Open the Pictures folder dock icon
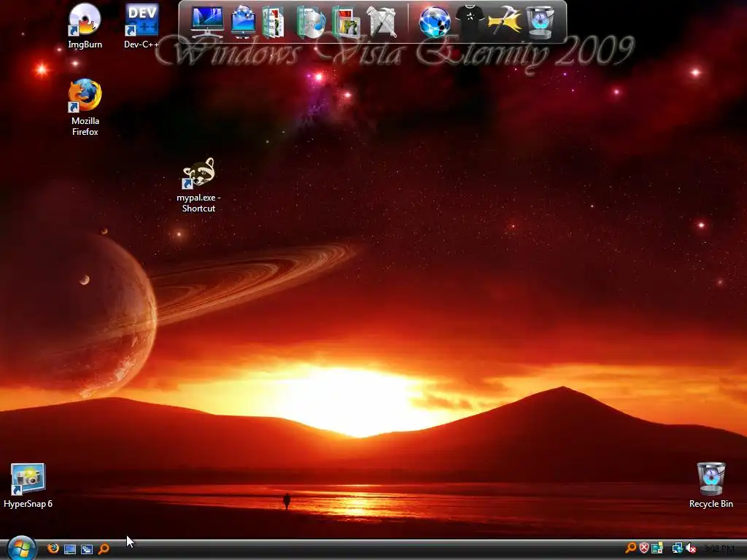This screenshot has height=560, width=747. tap(347, 22)
